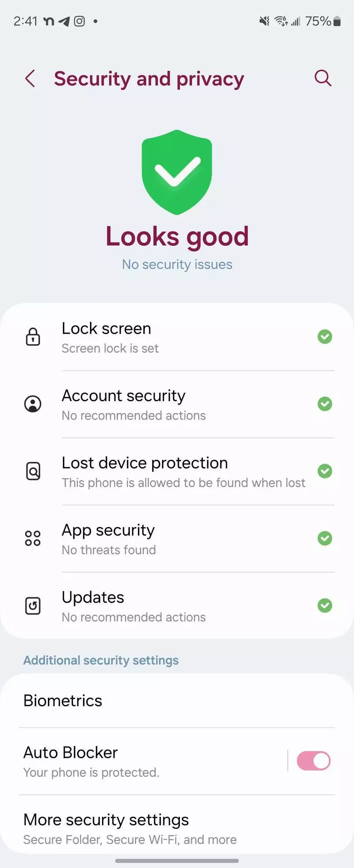Image resolution: width=354 pixels, height=868 pixels.
Task: Tap the Lock screen padlock icon
Action: [33, 337]
